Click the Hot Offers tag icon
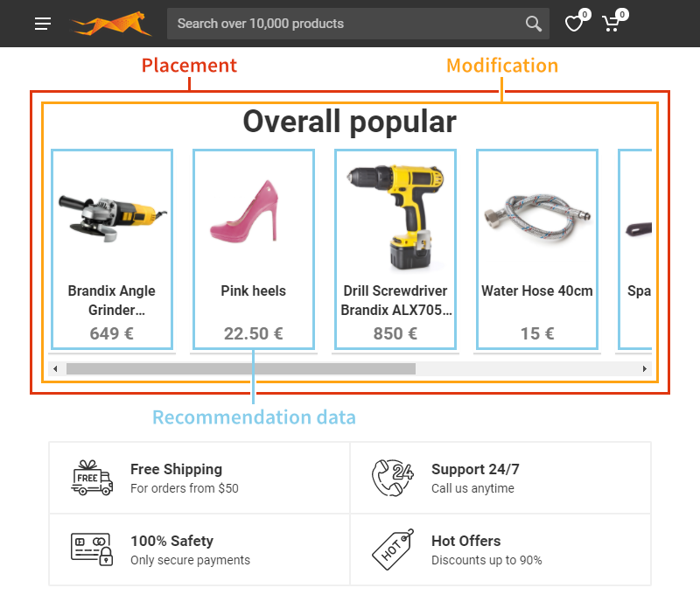The width and height of the screenshot is (700, 595). coord(393,549)
